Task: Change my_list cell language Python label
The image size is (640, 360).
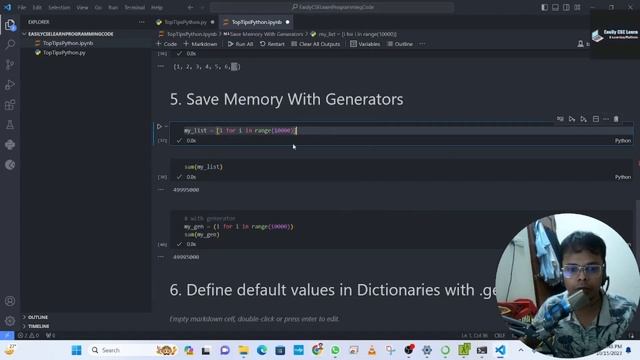Action: [623, 140]
